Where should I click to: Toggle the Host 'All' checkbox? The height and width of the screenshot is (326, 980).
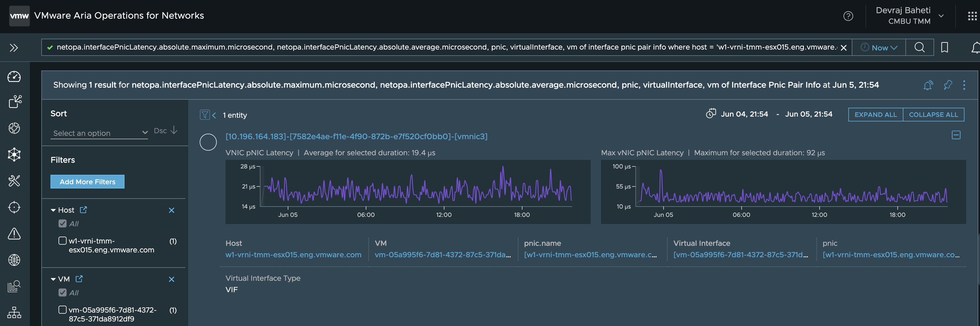(62, 223)
